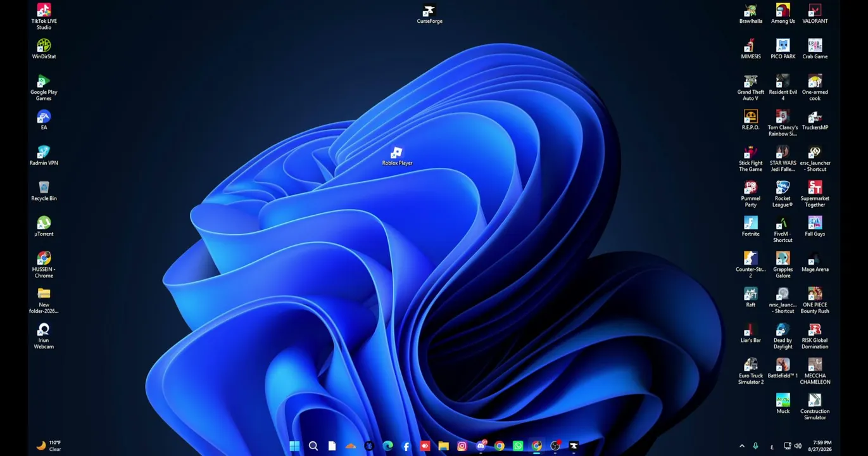Open WhatsApp from the taskbar
The height and width of the screenshot is (456, 868).
point(518,446)
